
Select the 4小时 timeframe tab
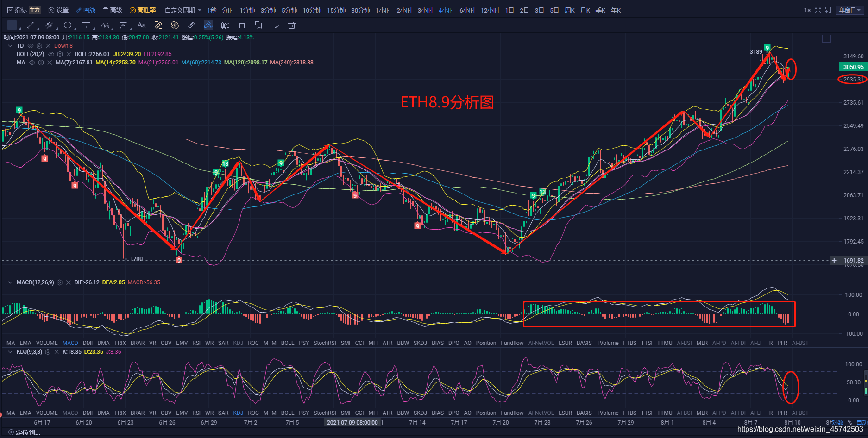[x=446, y=10]
